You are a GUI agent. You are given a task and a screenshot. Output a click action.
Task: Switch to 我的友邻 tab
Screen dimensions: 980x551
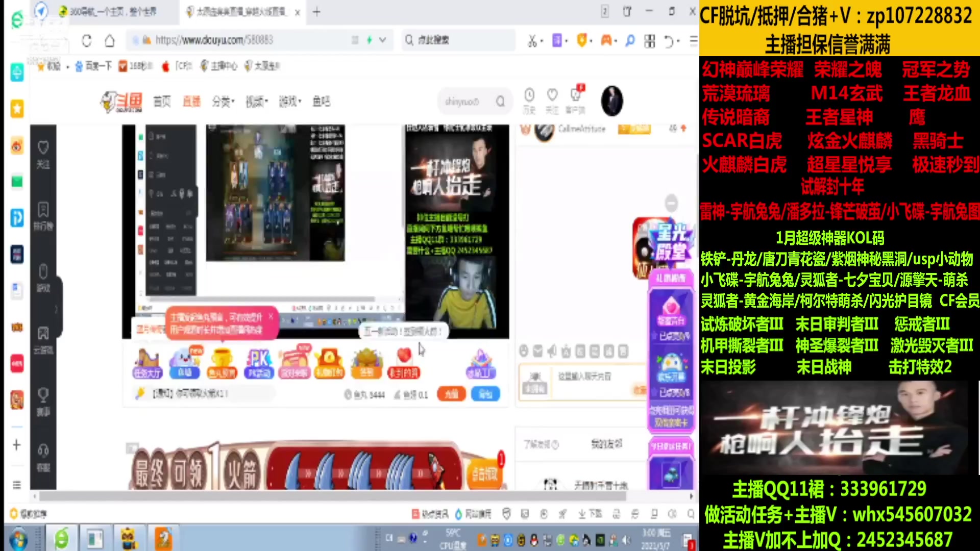coord(606,444)
